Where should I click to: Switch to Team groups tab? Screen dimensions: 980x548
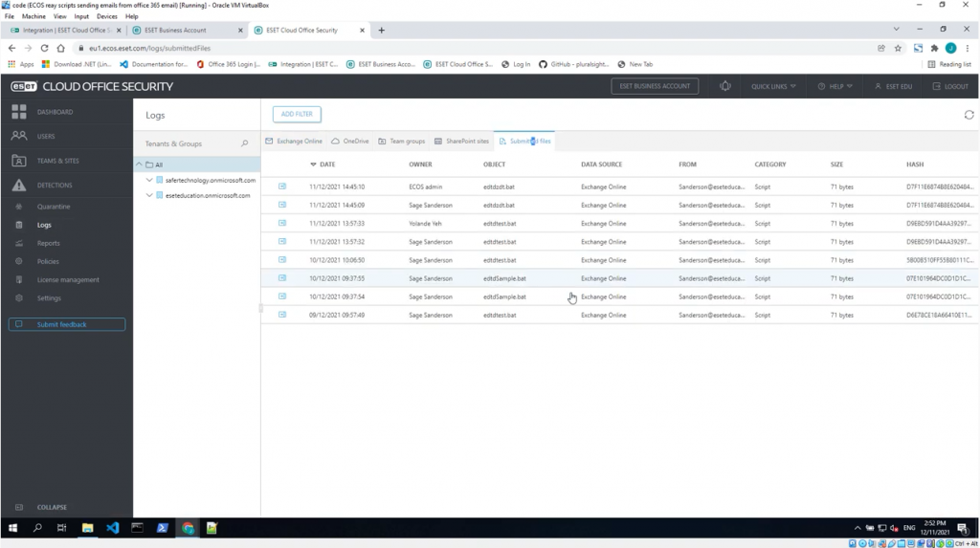coord(401,142)
